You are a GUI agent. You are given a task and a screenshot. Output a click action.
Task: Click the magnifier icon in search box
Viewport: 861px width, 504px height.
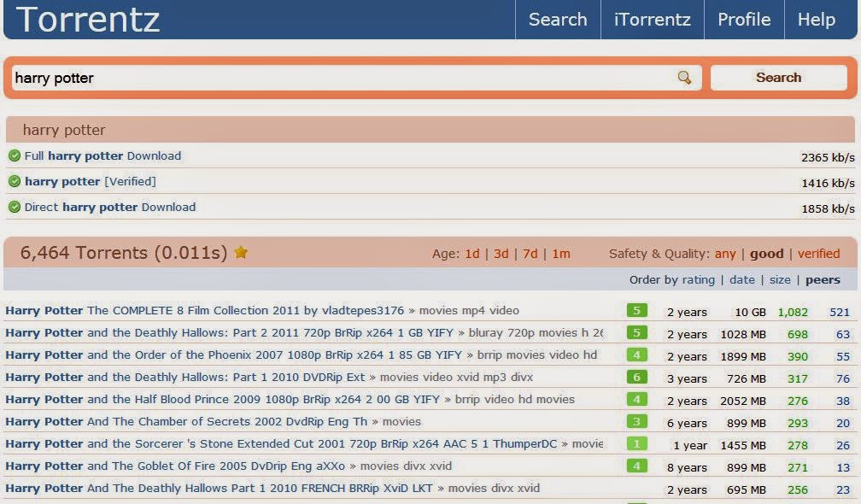pos(684,78)
